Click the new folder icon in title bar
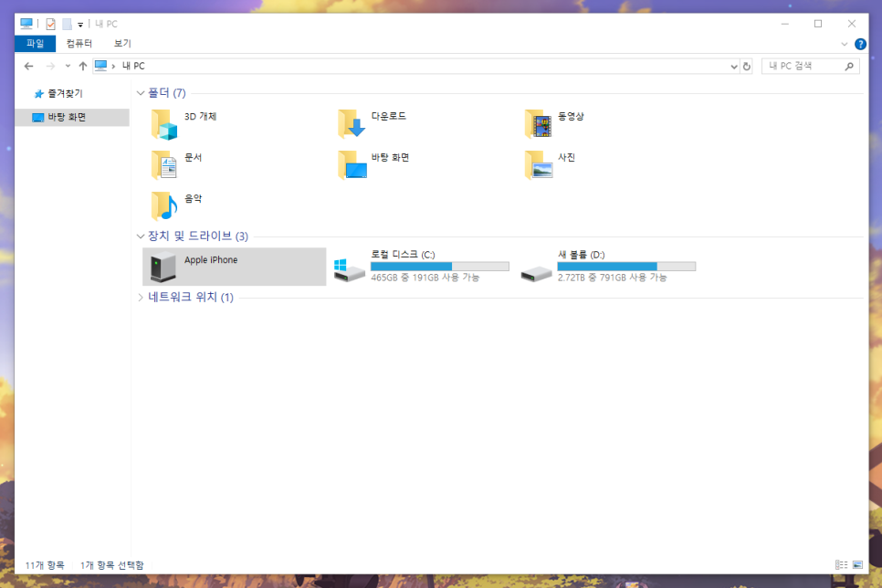Image resolution: width=882 pixels, height=588 pixels. pos(67,24)
